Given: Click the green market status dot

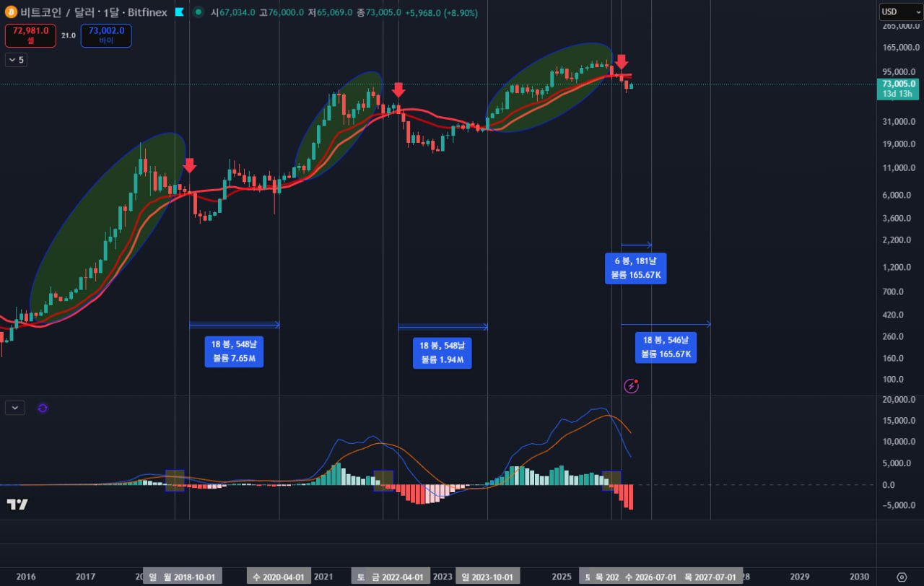Looking at the screenshot, I should click(x=198, y=13).
